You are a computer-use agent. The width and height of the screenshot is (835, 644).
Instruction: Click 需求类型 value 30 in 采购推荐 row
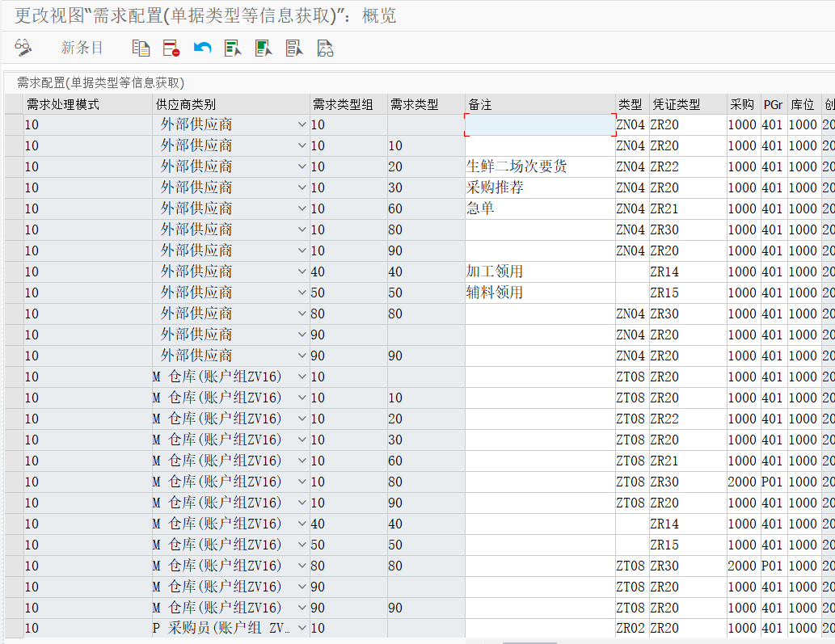(x=426, y=187)
